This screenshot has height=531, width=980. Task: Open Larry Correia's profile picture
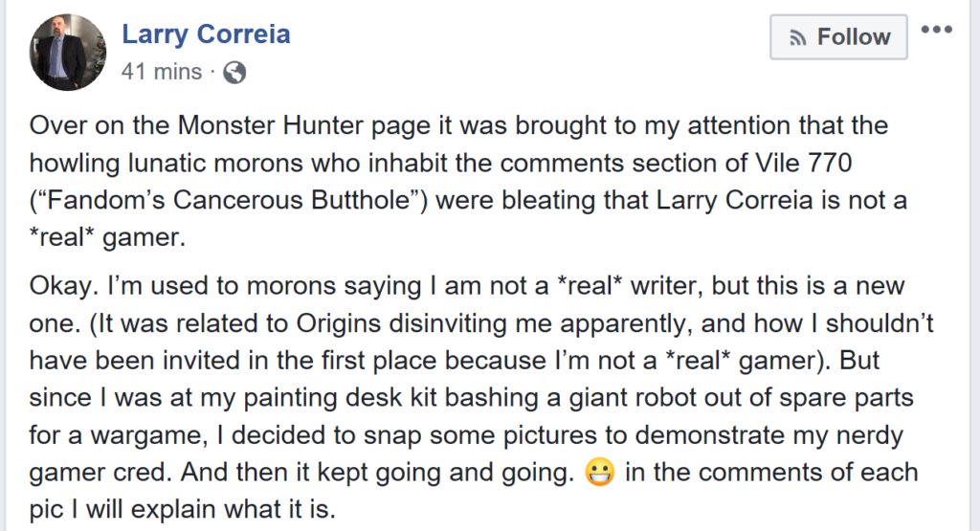coord(68,53)
